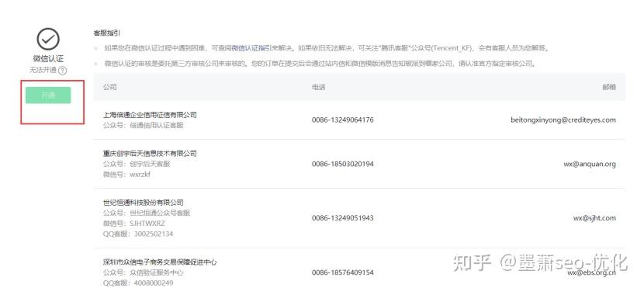
Task: Click phone number 0086-13249051943
Action: (342, 218)
